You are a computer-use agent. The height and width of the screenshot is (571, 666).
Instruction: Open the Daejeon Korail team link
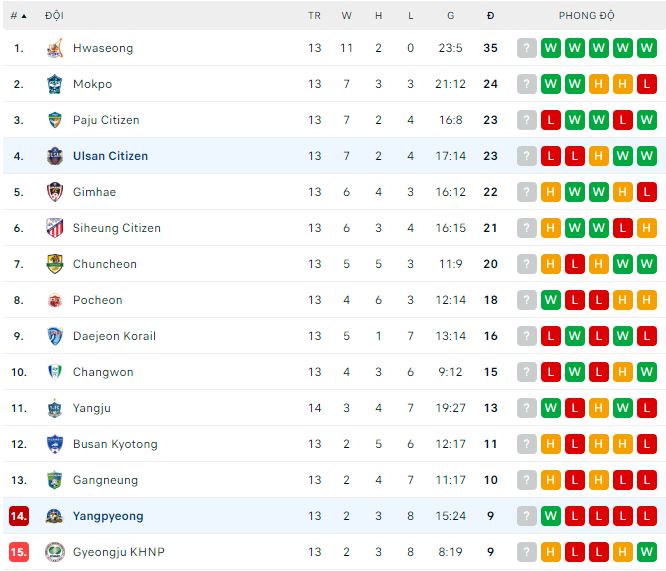pos(114,336)
